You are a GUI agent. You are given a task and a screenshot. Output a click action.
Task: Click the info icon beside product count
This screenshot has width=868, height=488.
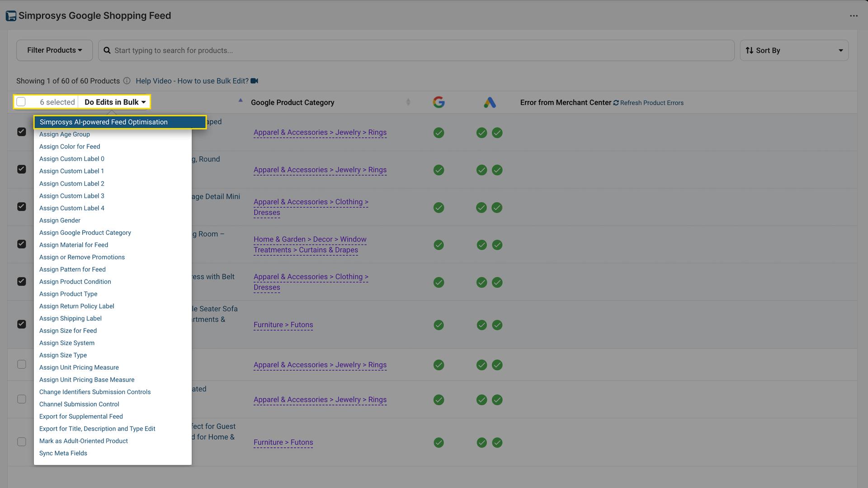pos(127,81)
